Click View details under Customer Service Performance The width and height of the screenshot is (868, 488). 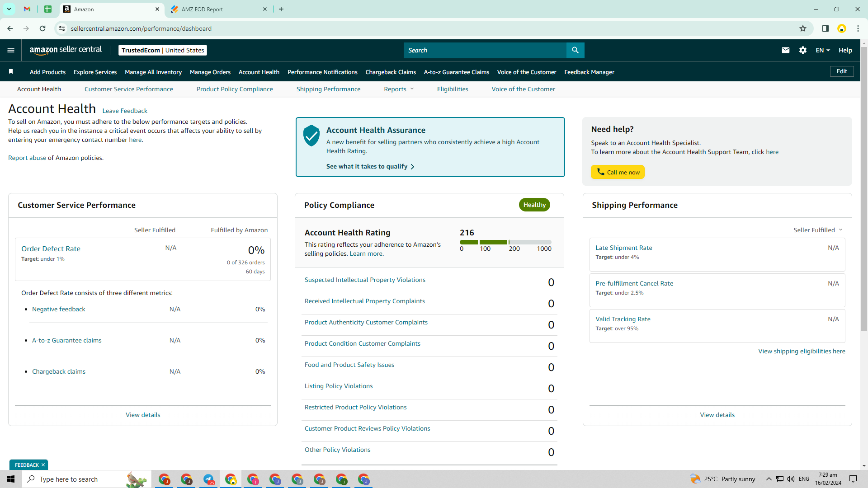coord(143,415)
